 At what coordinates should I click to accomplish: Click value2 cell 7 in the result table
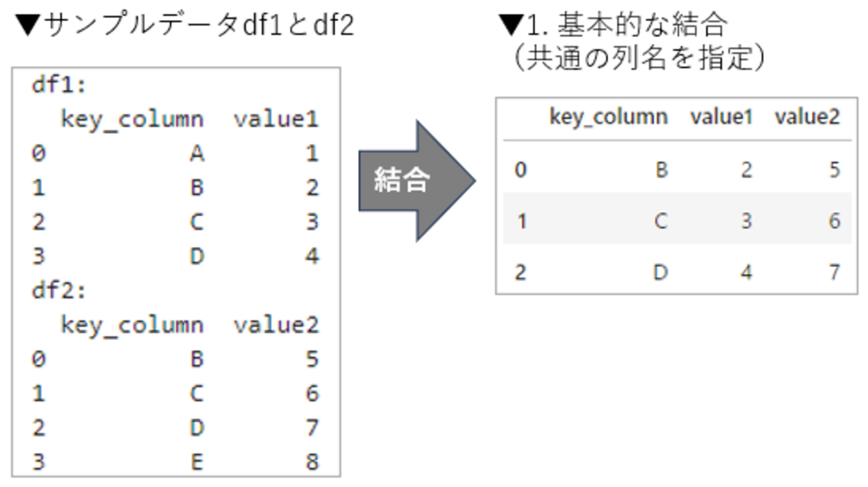(834, 272)
